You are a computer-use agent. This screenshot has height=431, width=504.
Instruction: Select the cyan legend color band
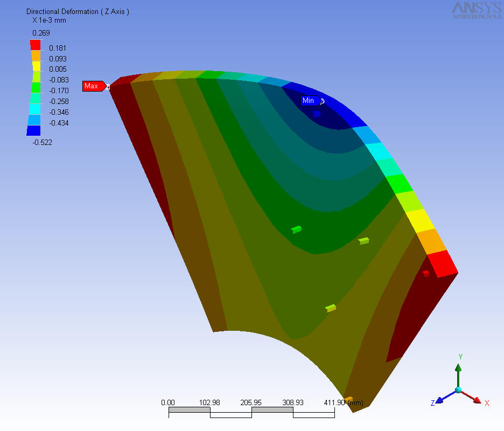(34, 109)
